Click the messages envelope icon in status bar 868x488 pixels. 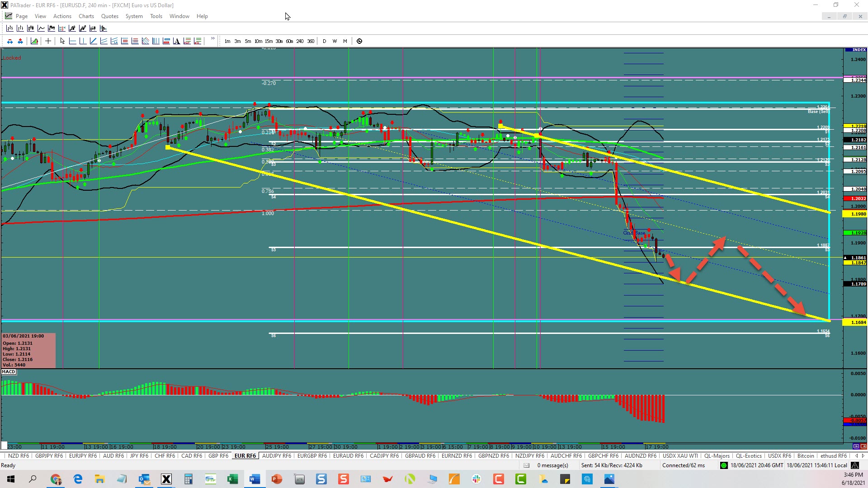coord(526,465)
